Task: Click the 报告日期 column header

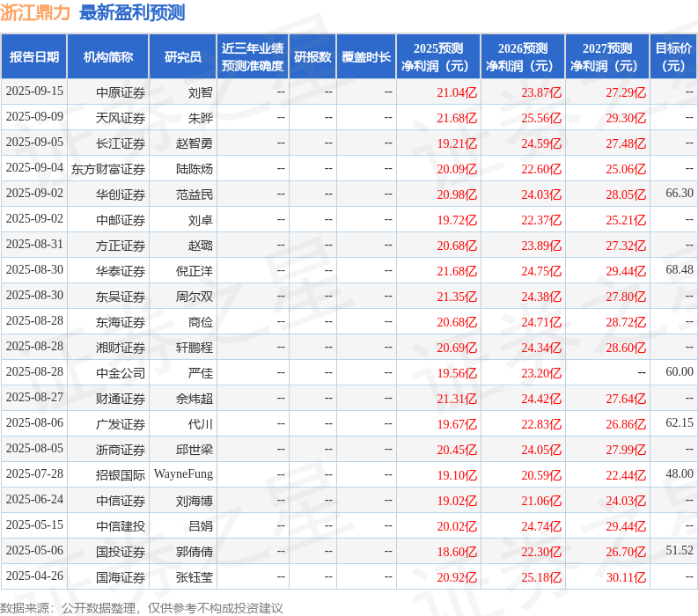Action: click(x=33, y=56)
